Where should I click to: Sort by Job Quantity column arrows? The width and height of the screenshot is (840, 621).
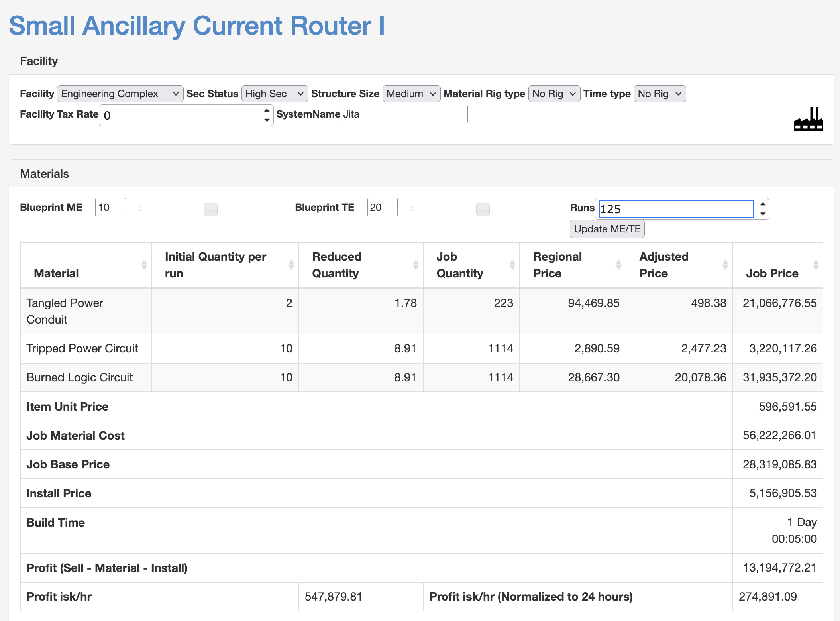[x=512, y=265]
